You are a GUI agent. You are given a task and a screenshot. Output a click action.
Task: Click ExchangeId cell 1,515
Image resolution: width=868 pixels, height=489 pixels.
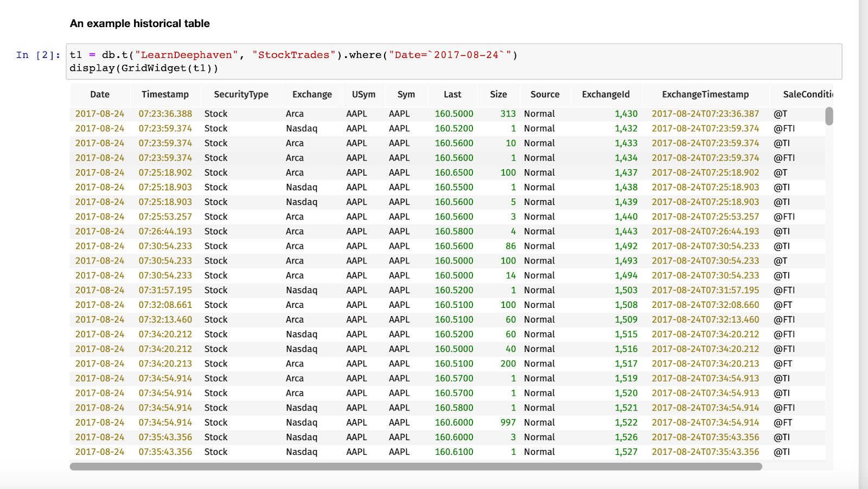(626, 334)
